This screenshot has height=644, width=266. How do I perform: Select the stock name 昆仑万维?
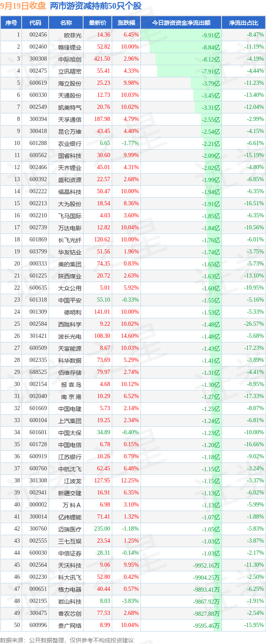click(70, 131)
